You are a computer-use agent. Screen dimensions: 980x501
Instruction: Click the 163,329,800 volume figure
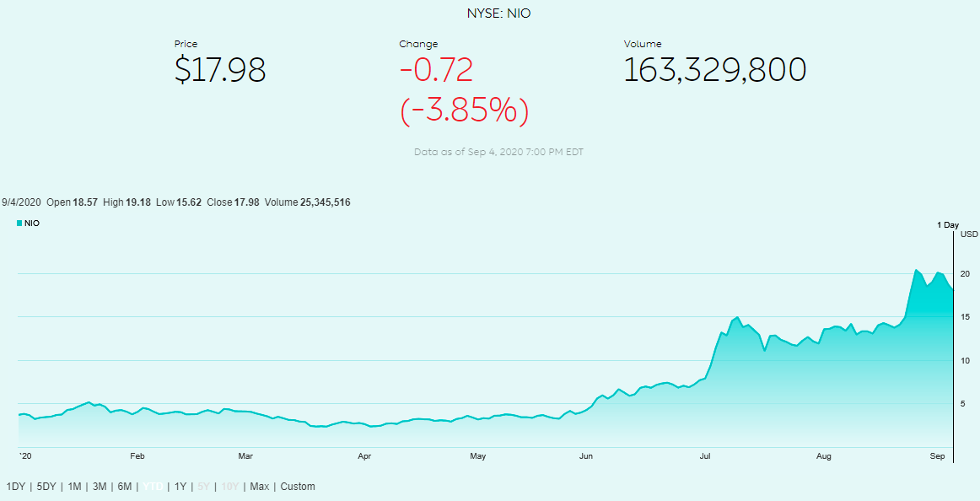coord(715,70)
